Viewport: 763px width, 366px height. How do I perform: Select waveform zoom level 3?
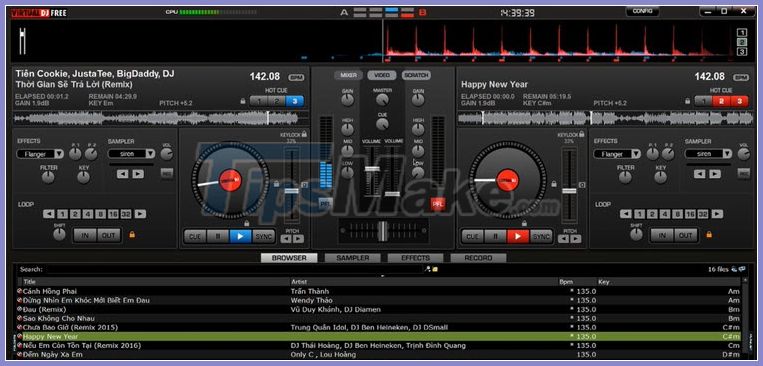pos(742,52)
